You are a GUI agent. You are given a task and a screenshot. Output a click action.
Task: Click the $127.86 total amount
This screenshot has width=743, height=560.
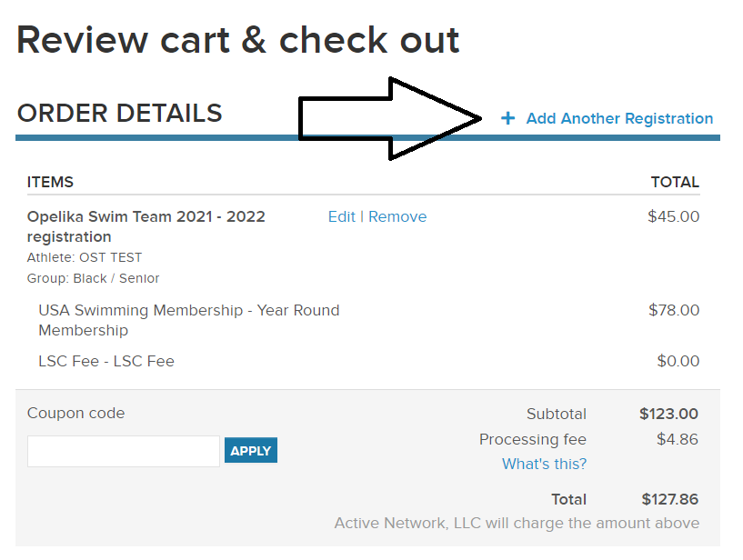669,499
